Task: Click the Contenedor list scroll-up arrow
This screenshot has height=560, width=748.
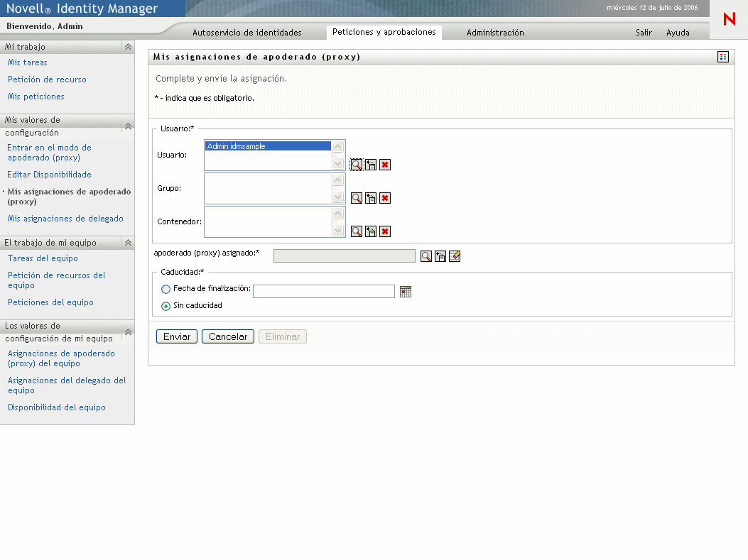Action: pos(337,213)
